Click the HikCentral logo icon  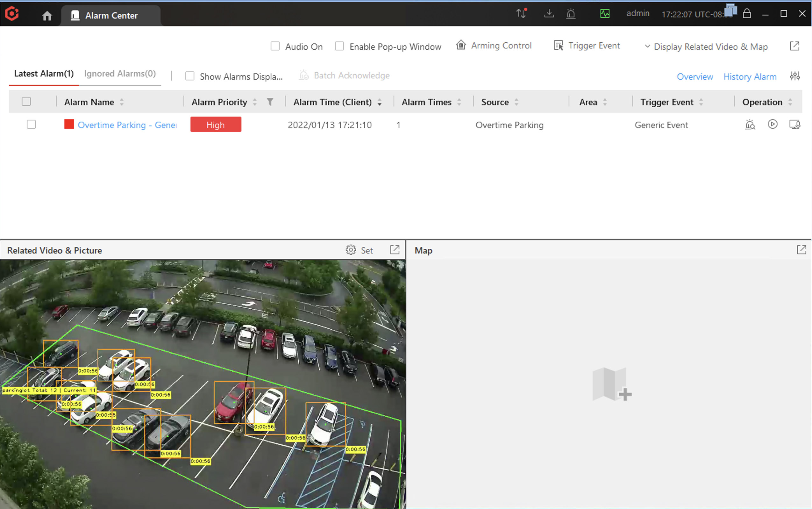click(x=12, y=13)
